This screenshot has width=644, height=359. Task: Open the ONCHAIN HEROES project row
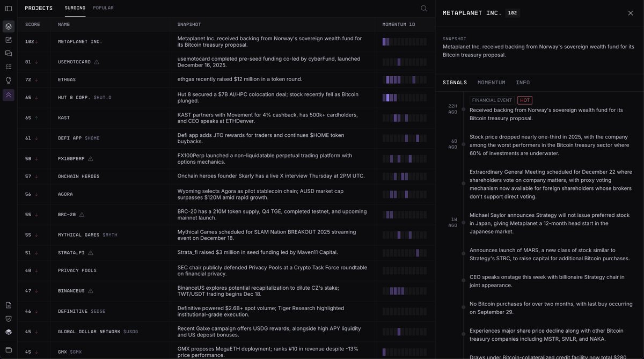click(x=226, y=176)
